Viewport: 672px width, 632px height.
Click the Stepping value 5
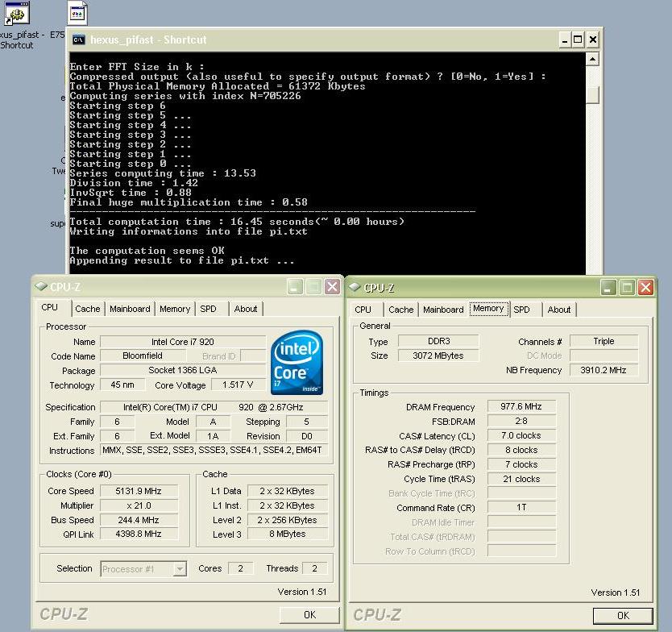307,422
